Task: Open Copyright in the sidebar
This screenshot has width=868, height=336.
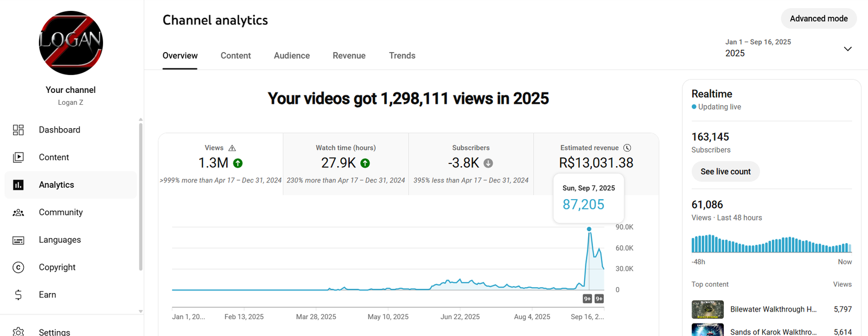Action: point(71,267)
